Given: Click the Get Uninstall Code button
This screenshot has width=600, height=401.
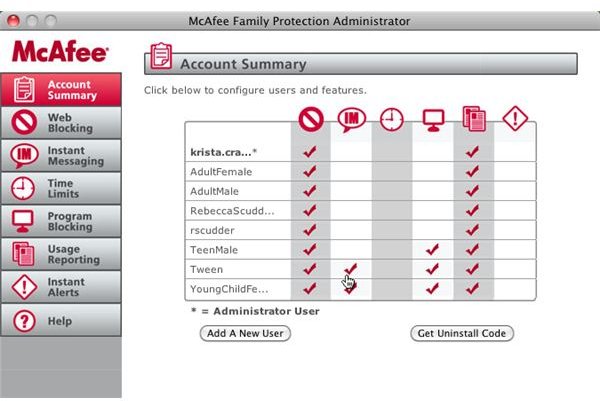Looking at the screenshot, I should point(461,333).
